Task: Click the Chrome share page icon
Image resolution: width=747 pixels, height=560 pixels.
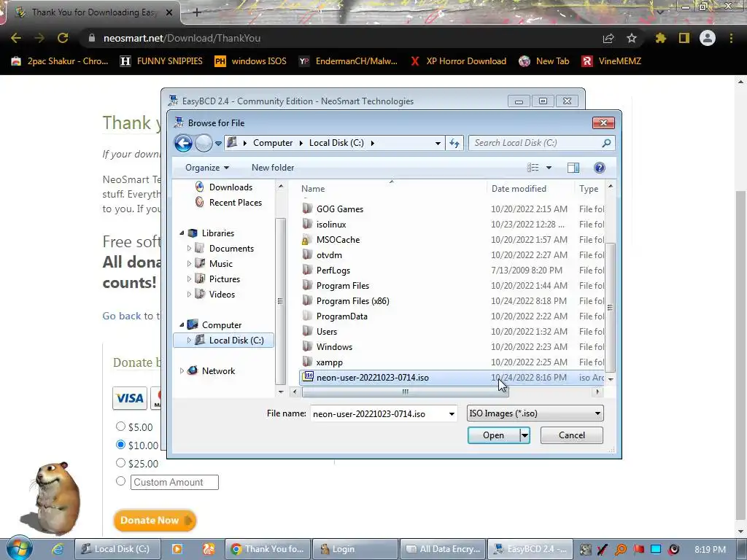Action: point(608,38)
